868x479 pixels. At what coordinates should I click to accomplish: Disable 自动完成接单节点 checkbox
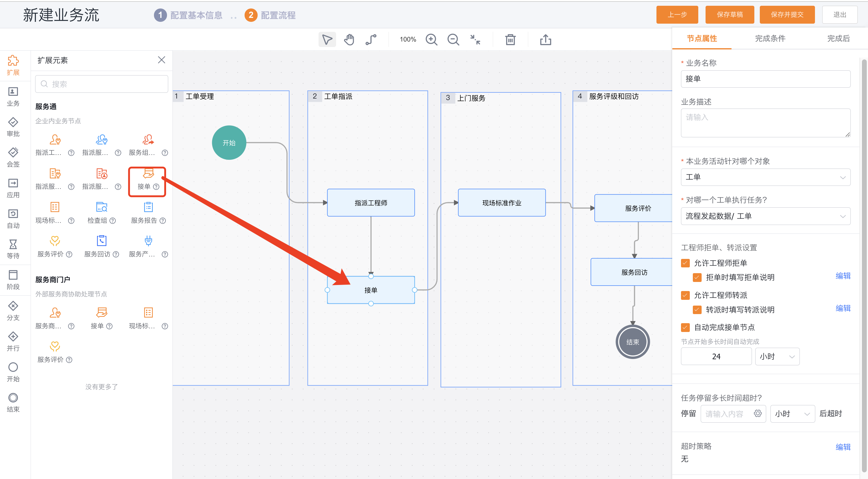tap(685, 327)
